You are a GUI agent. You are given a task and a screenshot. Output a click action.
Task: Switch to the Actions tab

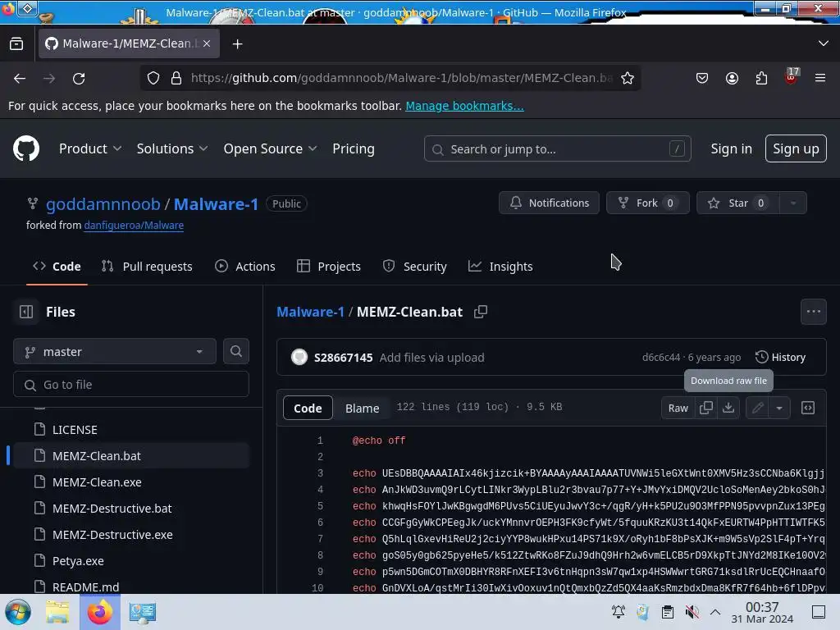pos(244,267)
